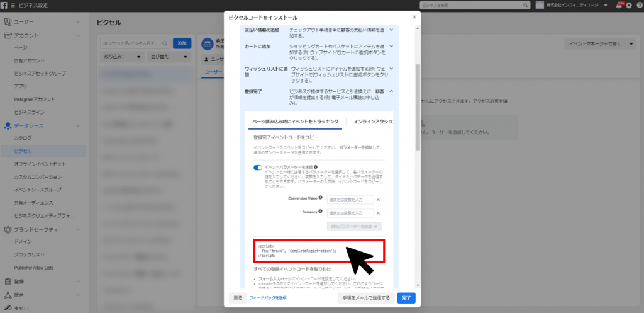
Task: Open 広告アカウント in the sidebar
Action: point(29,60)
